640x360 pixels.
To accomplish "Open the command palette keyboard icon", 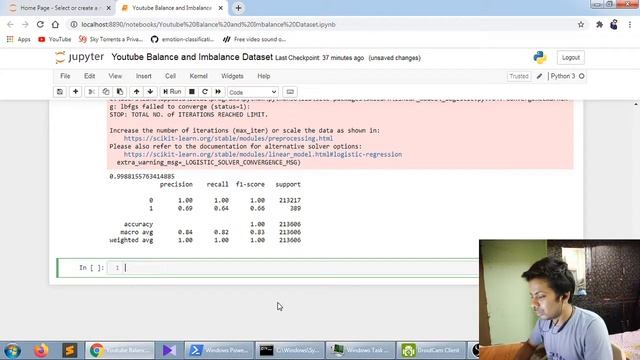I will click(290, 92).
